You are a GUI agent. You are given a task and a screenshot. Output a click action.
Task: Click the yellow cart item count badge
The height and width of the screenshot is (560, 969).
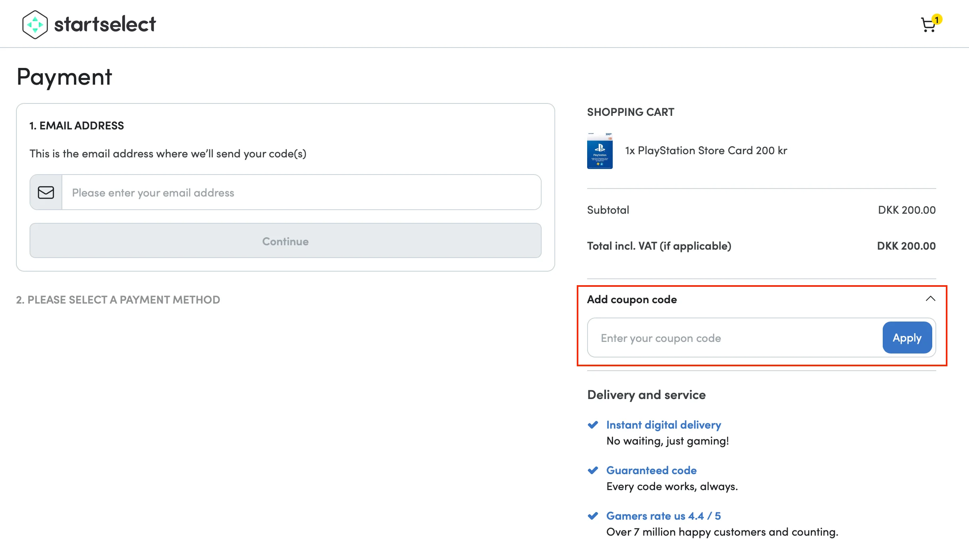click(937, 19)
